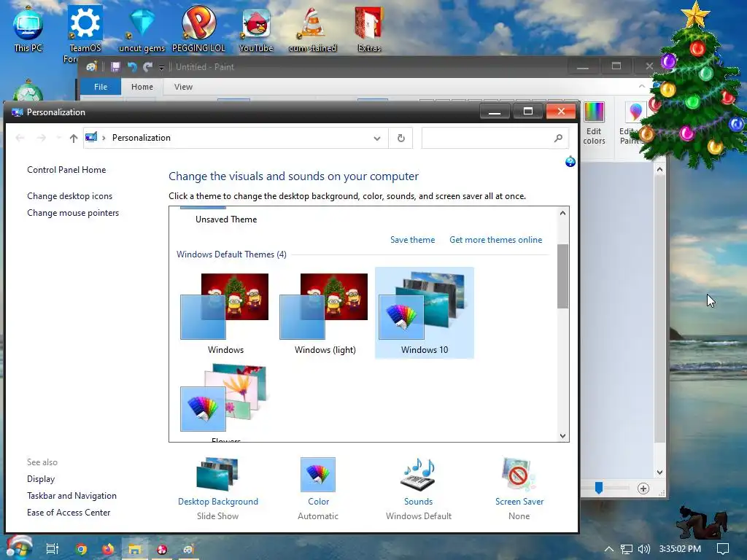Click the Redo arrow in Paint toolbar
The width and height of the screenshot is (747, 560).
click(x=147, y=67)
